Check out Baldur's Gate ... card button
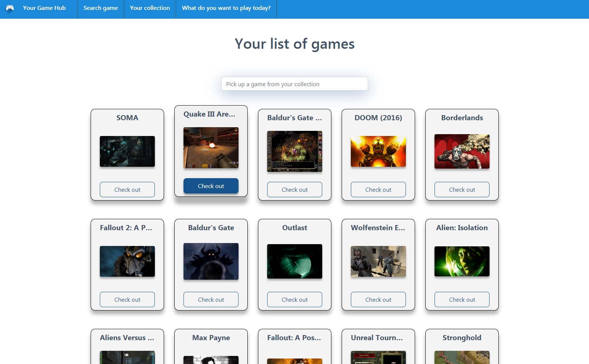 [x=295, y=190]
